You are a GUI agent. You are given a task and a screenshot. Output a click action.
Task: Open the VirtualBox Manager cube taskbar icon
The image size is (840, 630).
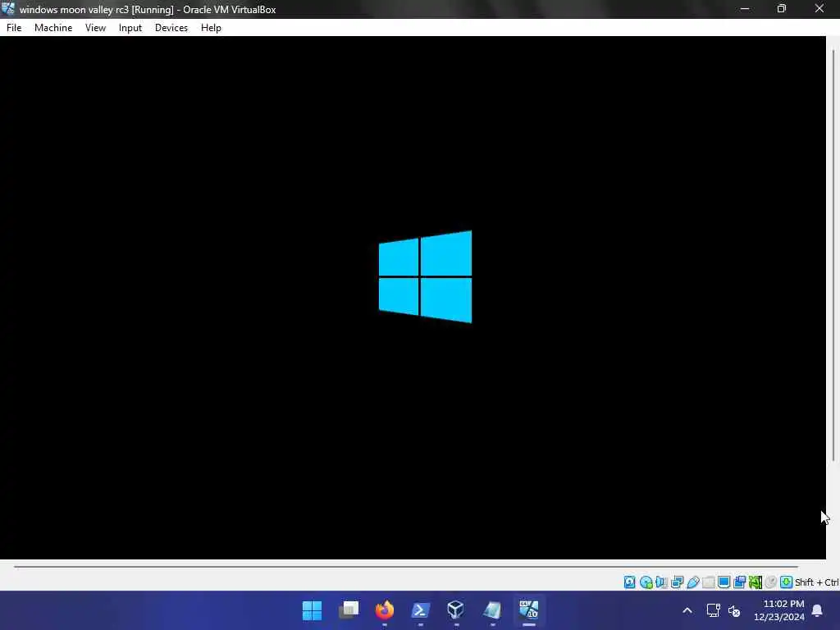[456, 610]
